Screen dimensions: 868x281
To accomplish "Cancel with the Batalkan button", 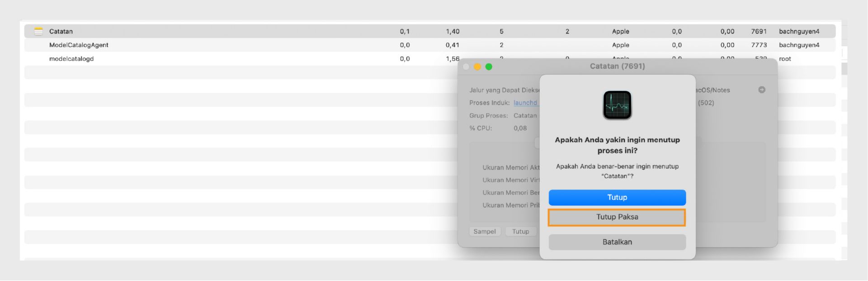I will pyautogui.click(x=617, y=242).
